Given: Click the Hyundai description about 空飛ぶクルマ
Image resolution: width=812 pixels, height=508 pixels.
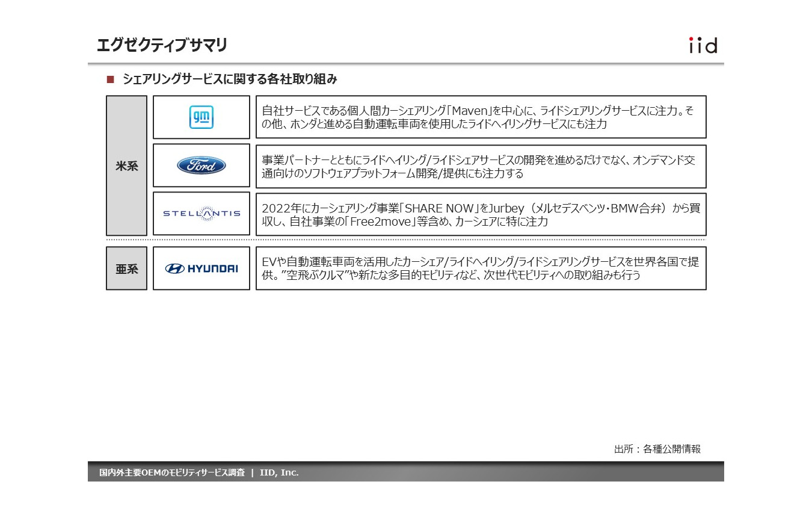Looking at the screenshot, I should pyautogui.click(x=481, y=268).
